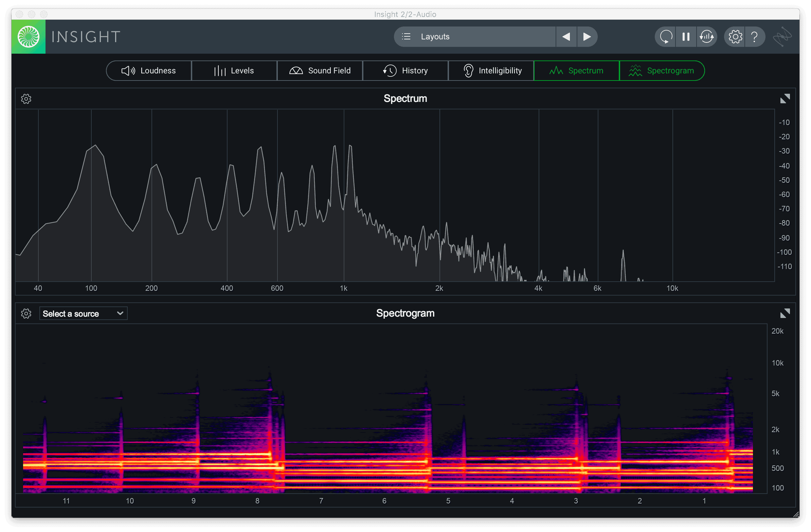Toggle the Spectrum module off
The width and height of the screenshot is (811, 532).
click(576, 71)
